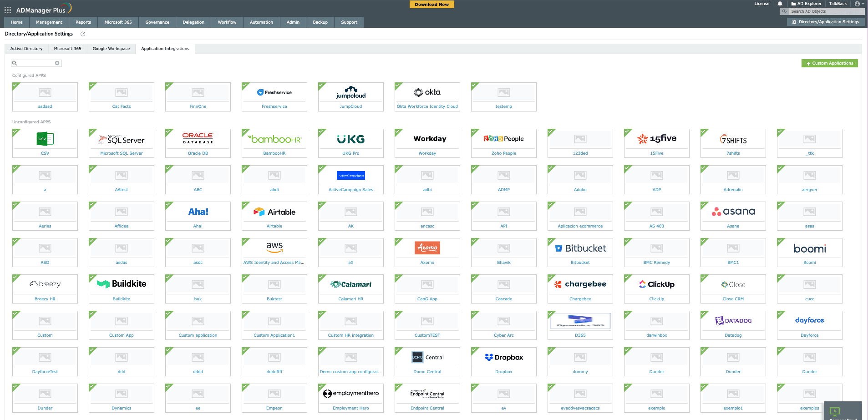Select the Bitbucket logo

tap(580, 248)
